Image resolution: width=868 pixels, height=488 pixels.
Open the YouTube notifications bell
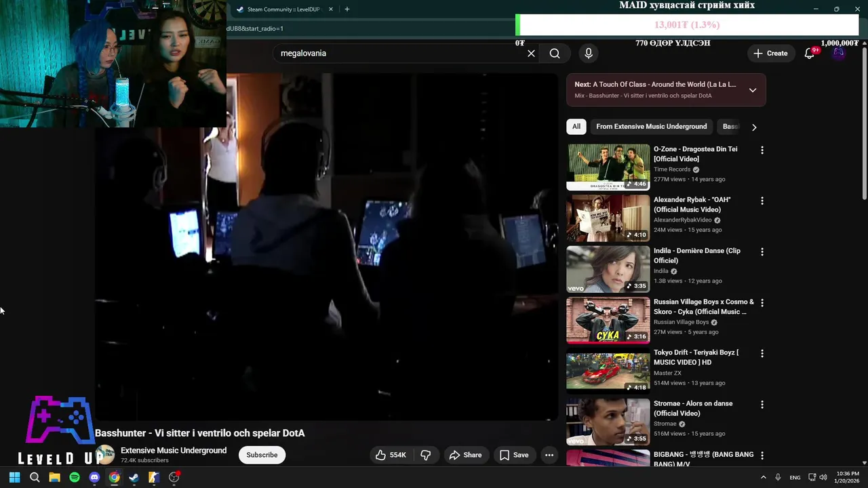coord(810,54)
